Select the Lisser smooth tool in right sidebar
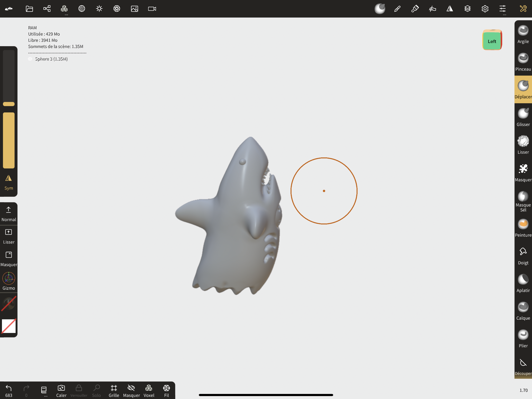This screenshot has width=532, height=399. pos(523,145)
